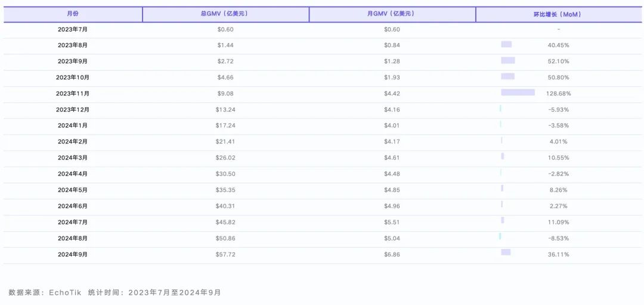Click the 36.11% growth value
The image size is (644, 305).
click(559, 254)
